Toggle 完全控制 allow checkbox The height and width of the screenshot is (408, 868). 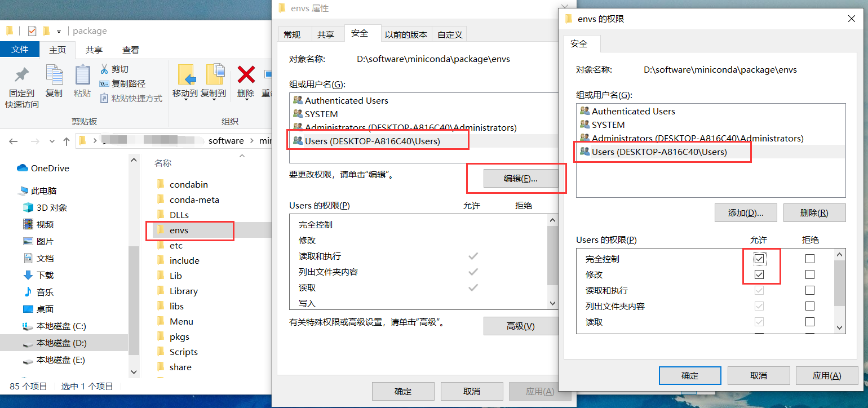pos(759,259)
